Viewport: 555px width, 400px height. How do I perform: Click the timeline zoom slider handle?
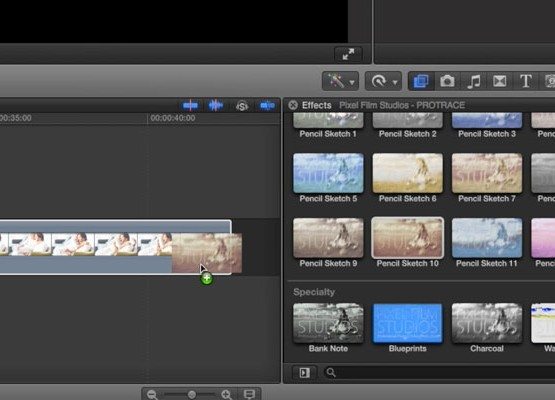coord(191,394)
